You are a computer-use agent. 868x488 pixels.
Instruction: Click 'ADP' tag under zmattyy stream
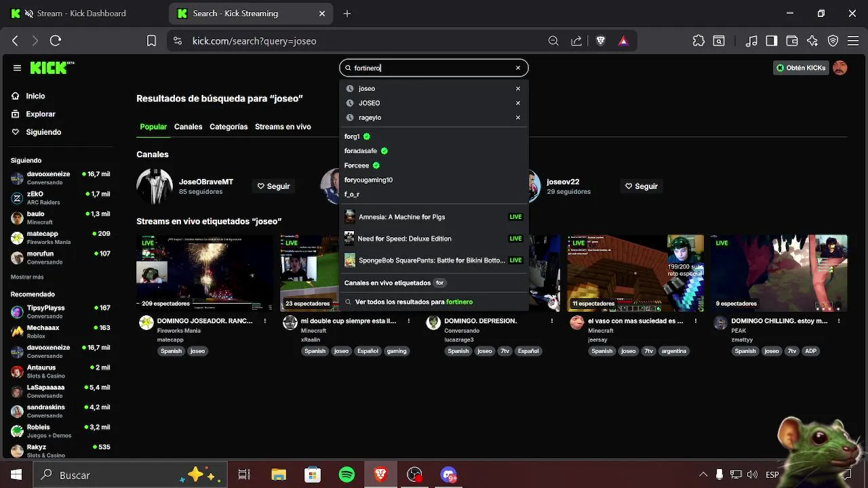tap(811, 351)
